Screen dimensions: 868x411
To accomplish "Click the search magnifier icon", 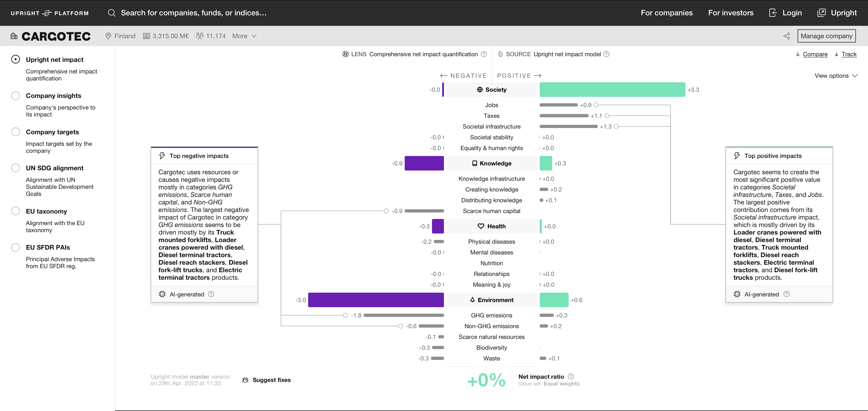I will point(112,13).
